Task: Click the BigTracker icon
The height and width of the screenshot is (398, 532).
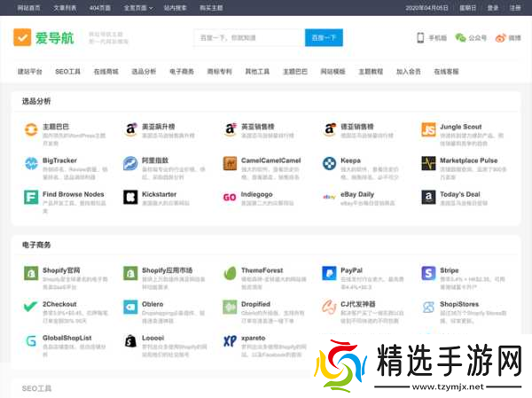Action: (31, 163)
